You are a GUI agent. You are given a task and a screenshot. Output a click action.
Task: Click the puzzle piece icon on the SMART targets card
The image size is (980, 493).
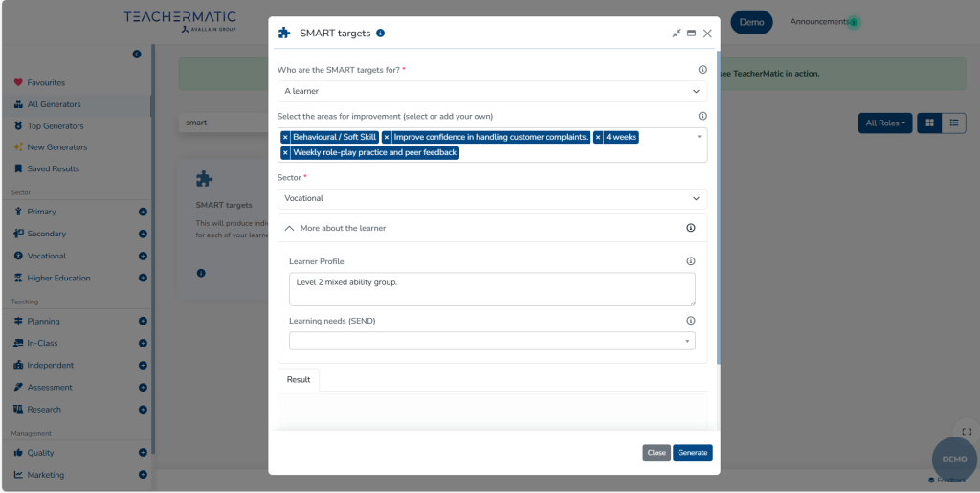[205, 179]
